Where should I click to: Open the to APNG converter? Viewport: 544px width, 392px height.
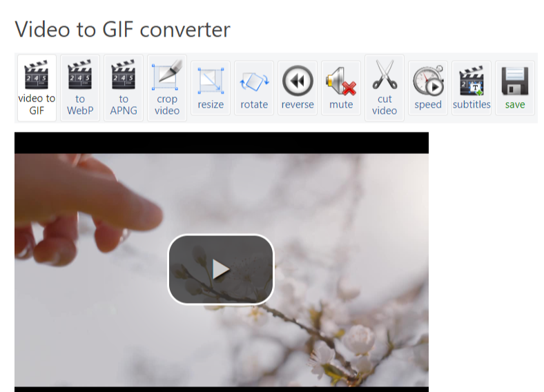click(x=124, y=88)
